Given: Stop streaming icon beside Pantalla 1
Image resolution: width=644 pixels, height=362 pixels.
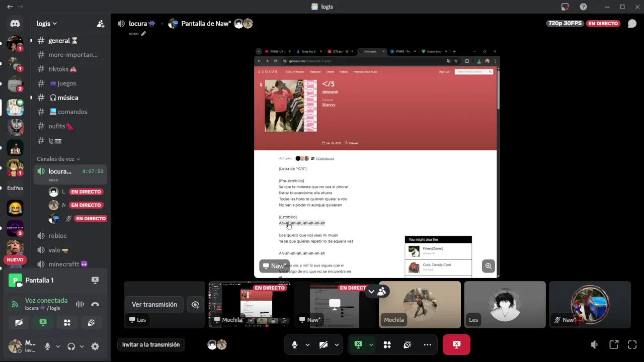Looking at the screenshot, I should [x=95, y=280].
